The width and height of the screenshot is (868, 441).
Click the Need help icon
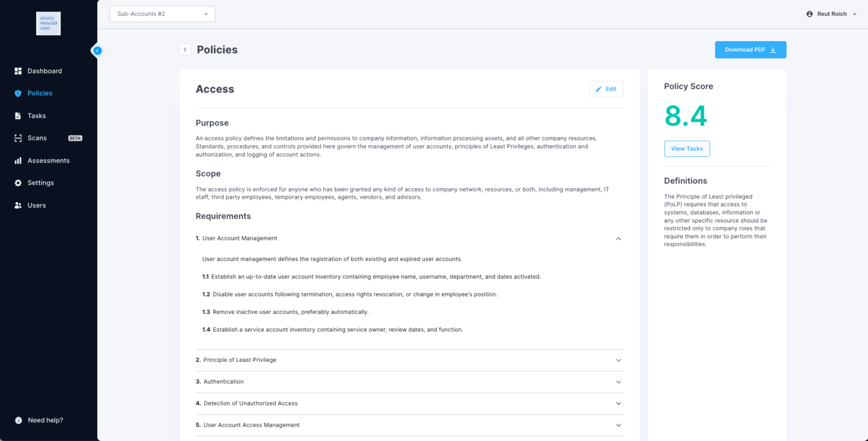tap(18, 420)
